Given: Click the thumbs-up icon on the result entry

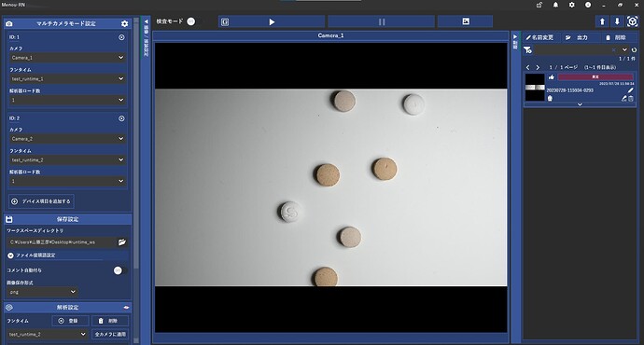Looking at the screenshot, I should tap(552, 77).
